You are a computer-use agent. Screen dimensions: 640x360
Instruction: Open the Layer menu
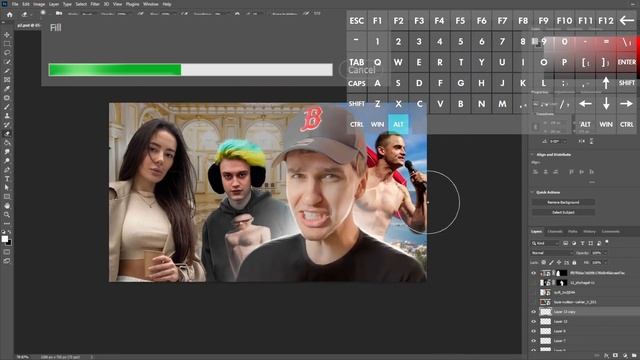click(x=54, y=4)
